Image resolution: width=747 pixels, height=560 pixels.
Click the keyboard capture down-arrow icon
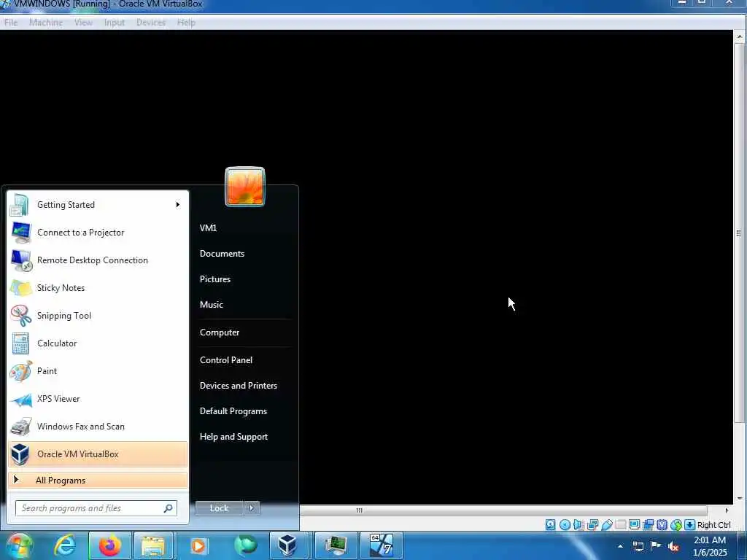(x=689, y=525)
